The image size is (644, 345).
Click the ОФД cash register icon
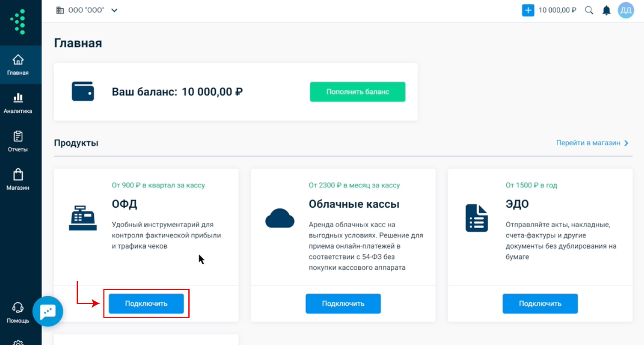click(83, 218)
